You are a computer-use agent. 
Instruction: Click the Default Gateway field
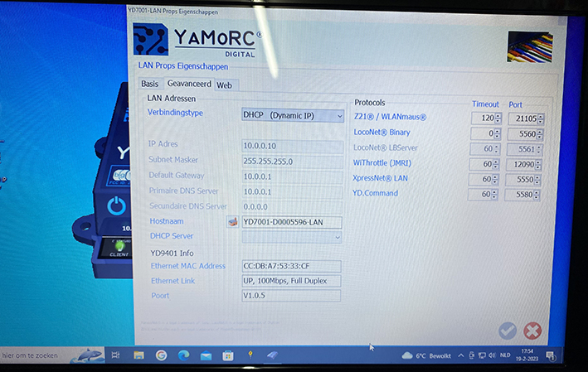tap(292, 176)
